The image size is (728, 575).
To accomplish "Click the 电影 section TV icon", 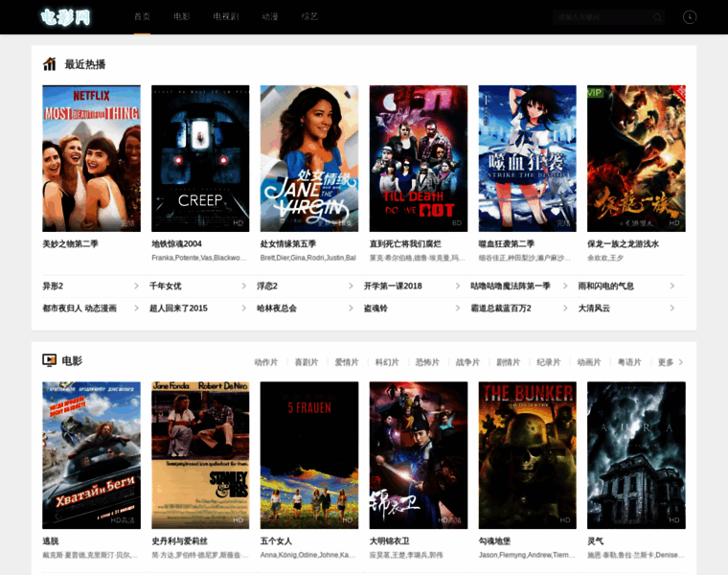I will [50, 360].
